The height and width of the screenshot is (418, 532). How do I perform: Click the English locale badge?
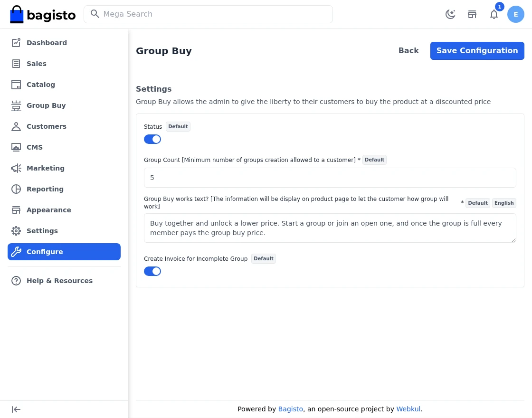coord(504,203)
